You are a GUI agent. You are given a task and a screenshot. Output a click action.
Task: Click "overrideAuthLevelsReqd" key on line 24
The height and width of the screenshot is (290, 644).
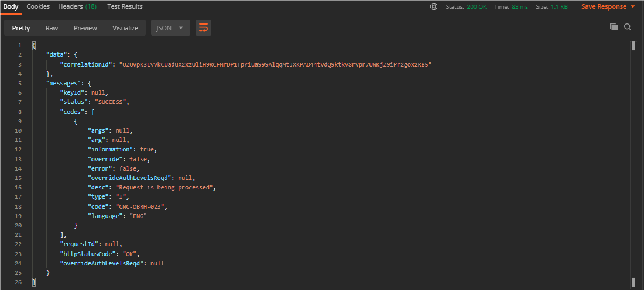tap(102, 263)
